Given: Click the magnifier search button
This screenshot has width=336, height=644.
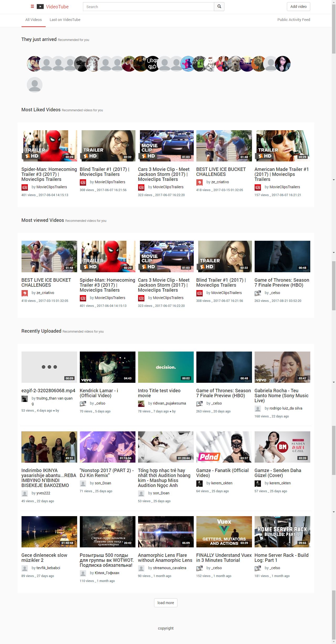Looking at the screenshot, I should [219, 7].
